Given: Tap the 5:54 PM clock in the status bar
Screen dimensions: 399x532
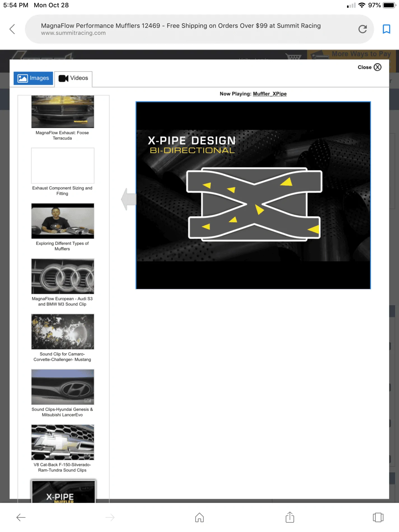Looking at the screenshot, I should pyautogui.click(x=16, y=5).
